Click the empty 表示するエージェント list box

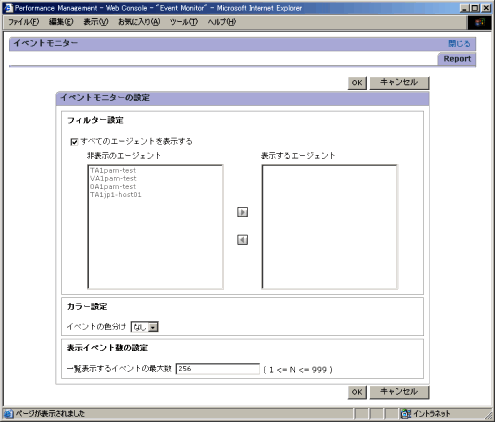coord(330,227)
